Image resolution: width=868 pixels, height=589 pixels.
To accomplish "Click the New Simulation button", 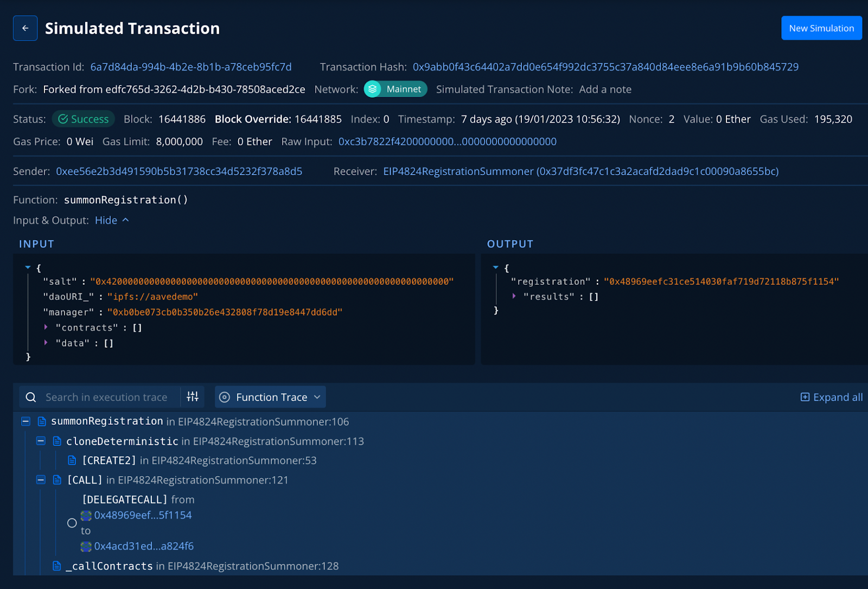I will (821, 28).
